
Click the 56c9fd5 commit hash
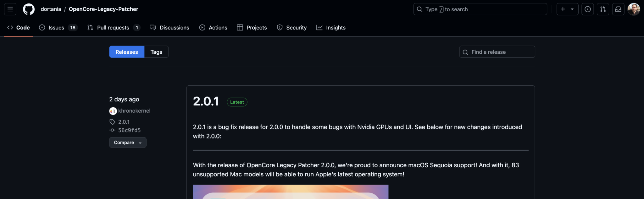(x=129, y=130)
